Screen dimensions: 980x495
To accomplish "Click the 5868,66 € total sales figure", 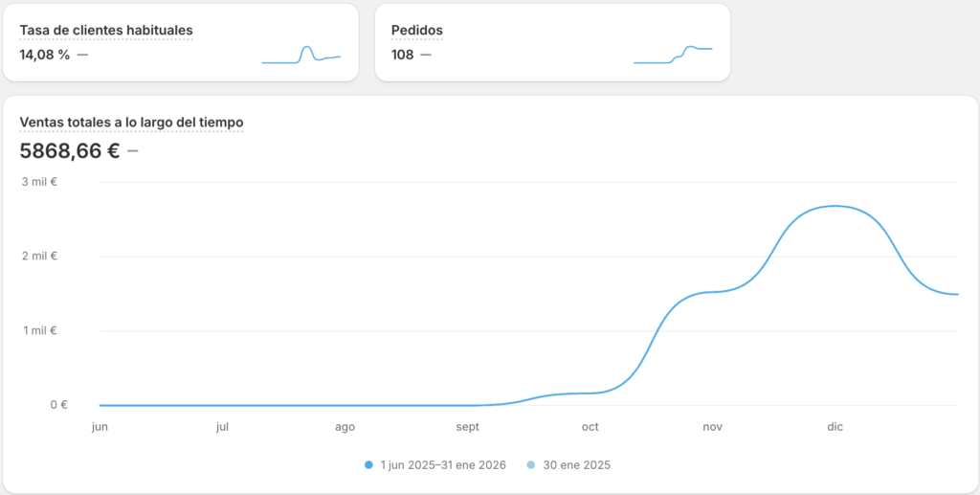I will (70, 150).
